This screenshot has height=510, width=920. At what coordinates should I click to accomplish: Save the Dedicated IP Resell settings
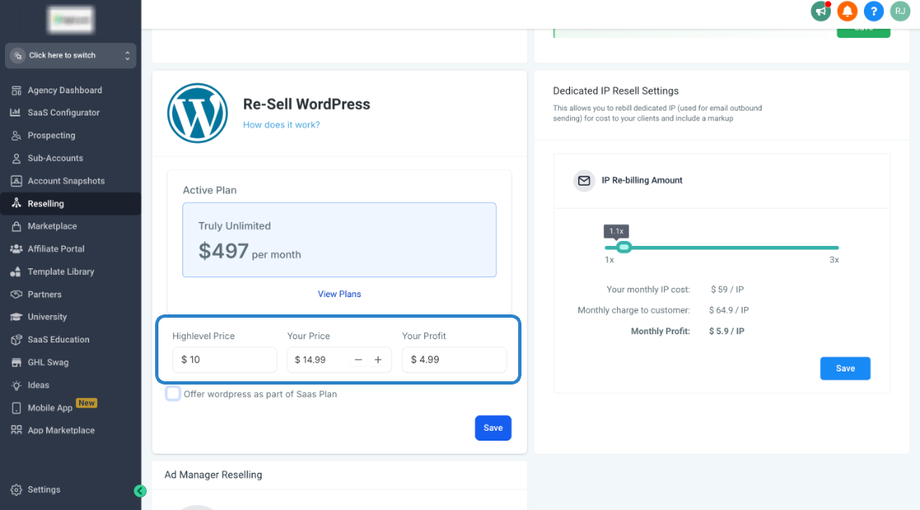point(845,368)
